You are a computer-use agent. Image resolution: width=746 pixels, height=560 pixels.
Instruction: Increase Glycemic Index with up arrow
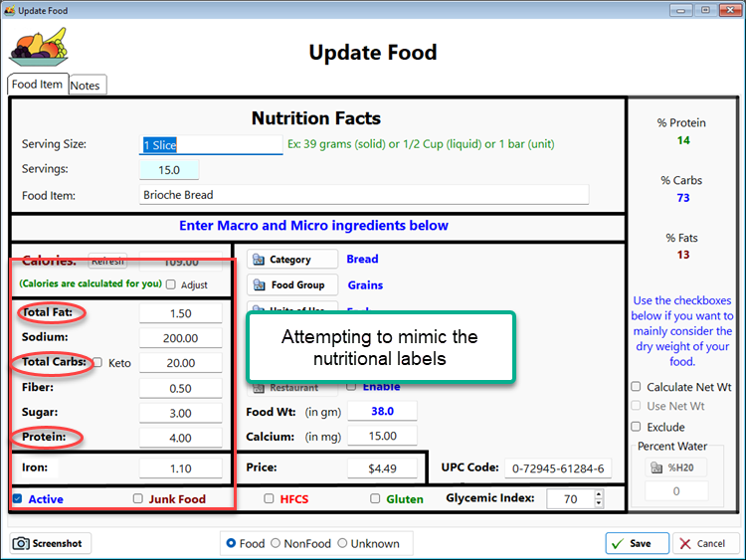click(597, 493)
